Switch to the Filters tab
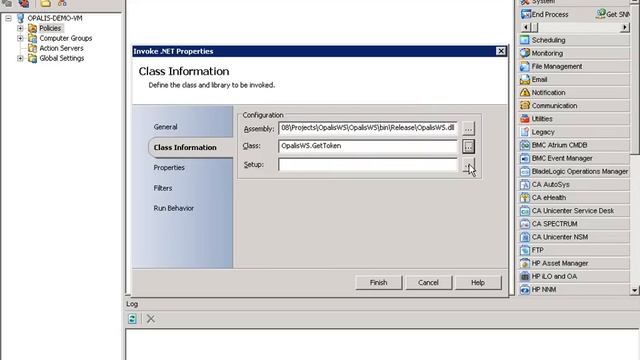 (162, 188)
